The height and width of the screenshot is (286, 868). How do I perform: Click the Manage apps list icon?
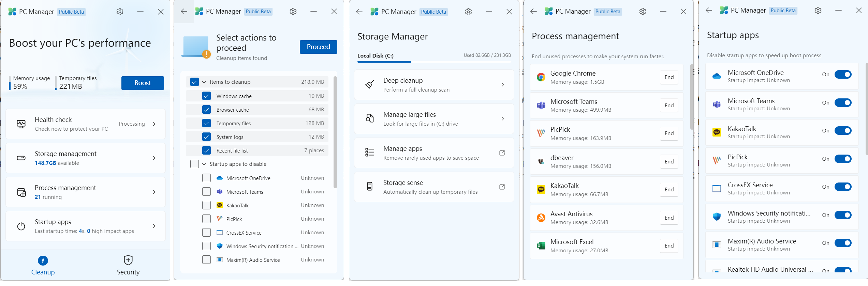(370, 152)
